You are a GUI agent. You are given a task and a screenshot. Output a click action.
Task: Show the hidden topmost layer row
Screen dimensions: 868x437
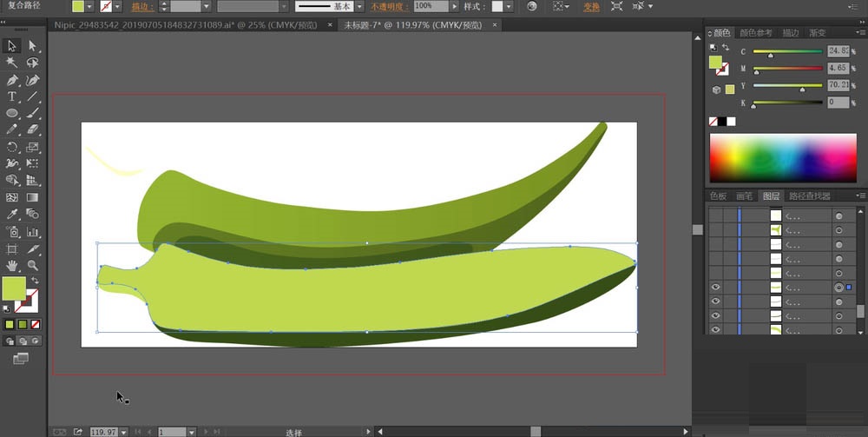click(x=715, y=215)
